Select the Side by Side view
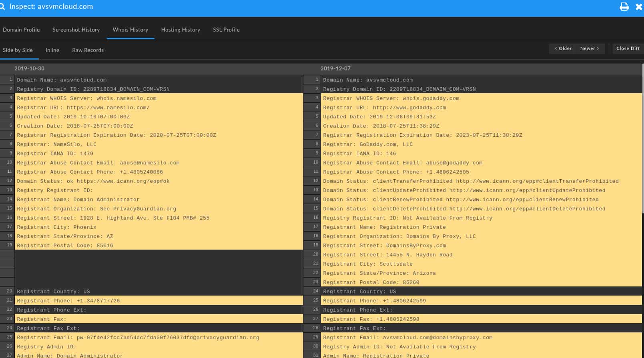This screenshot has width=644, height=358. pos(18,50)
